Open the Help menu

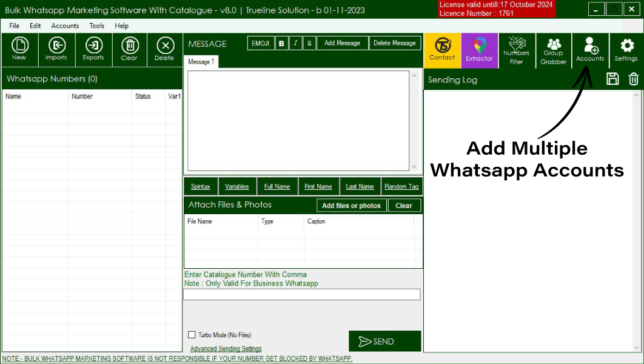point(121,25)
